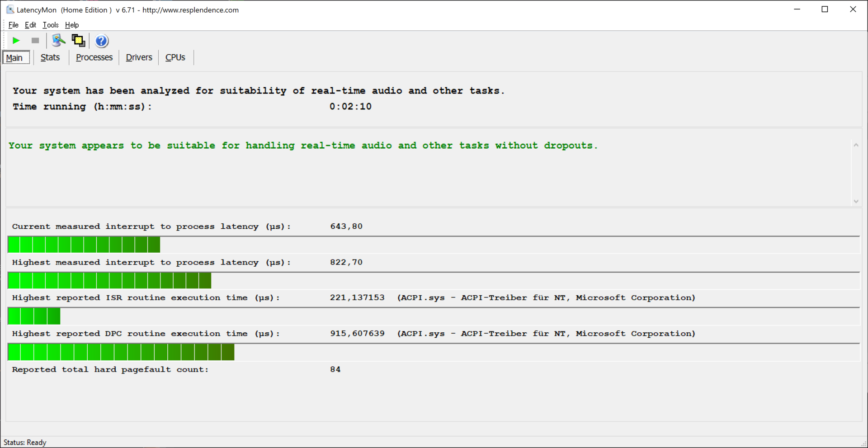Click the overlapping squares toolbar icon
This screenshot has width=868, height=448.
[x=78, y=41]
